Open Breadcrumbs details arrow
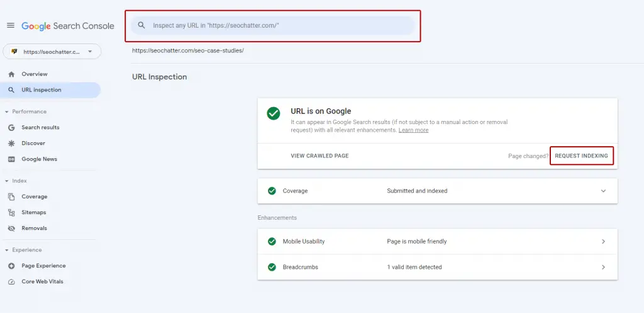Viewport: 644px width, 313px height. pos(603,267)
